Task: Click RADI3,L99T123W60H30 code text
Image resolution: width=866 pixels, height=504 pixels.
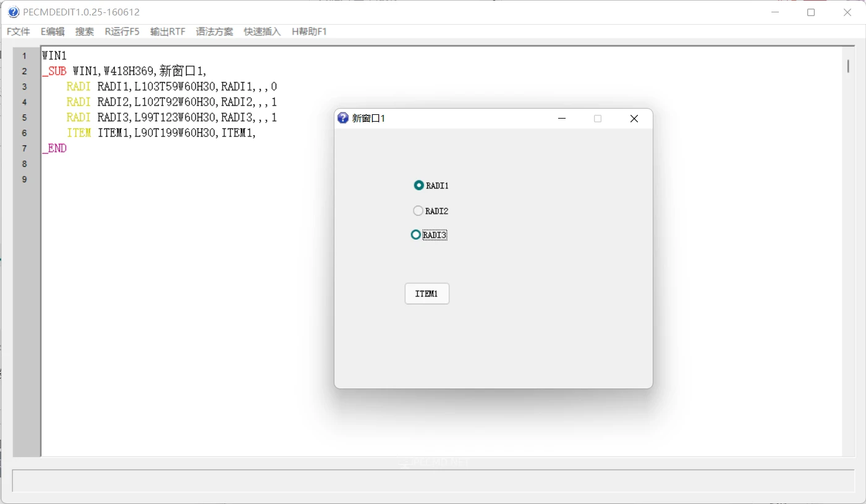Action: click(156, 117)
